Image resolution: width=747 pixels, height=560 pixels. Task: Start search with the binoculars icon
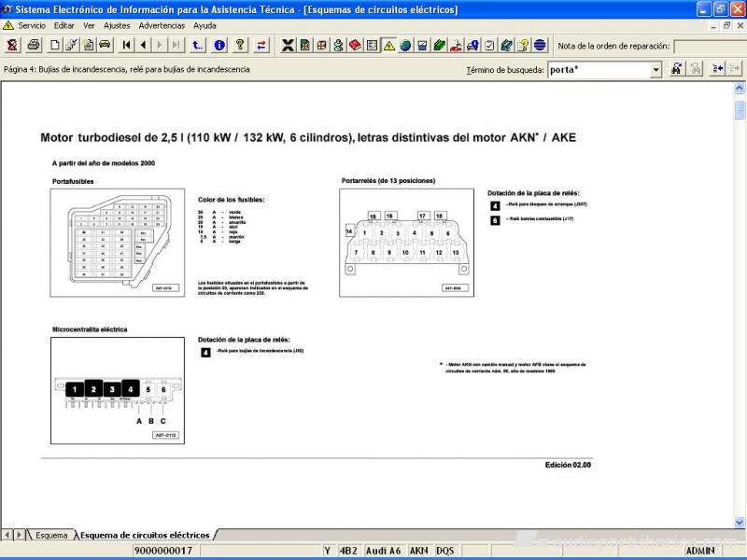coord(676,69)
